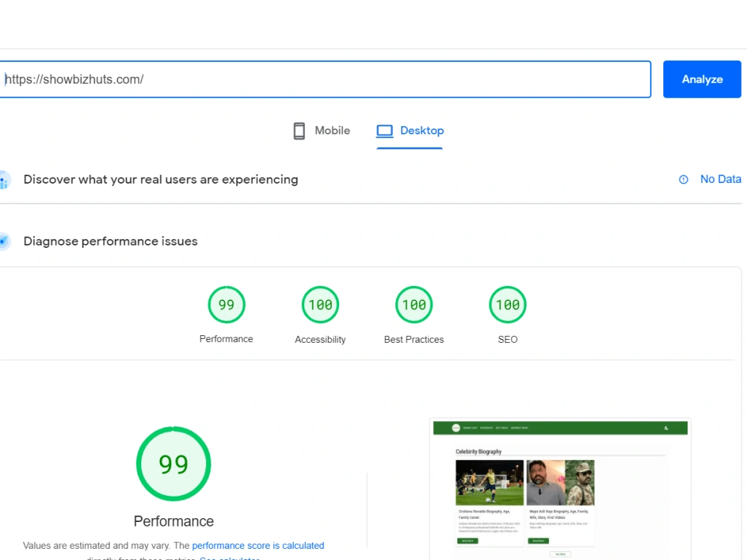Switch to the Desktop tab
This screenshot has width=747, height=560.
pyautogui.click(x=409, y=130)
